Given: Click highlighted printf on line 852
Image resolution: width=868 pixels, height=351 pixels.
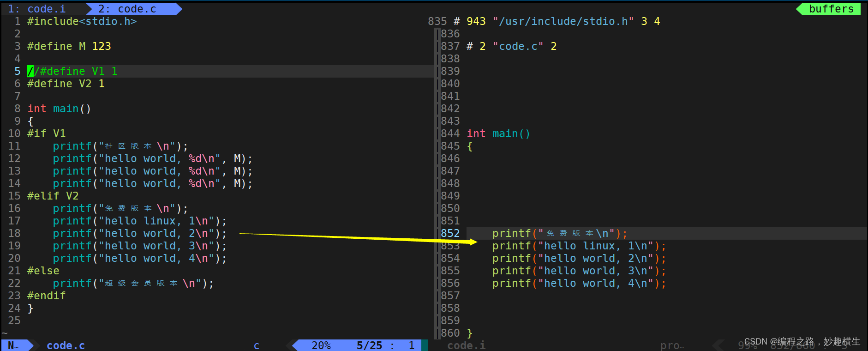Looking at the screenshot, I should click(560, 233).
